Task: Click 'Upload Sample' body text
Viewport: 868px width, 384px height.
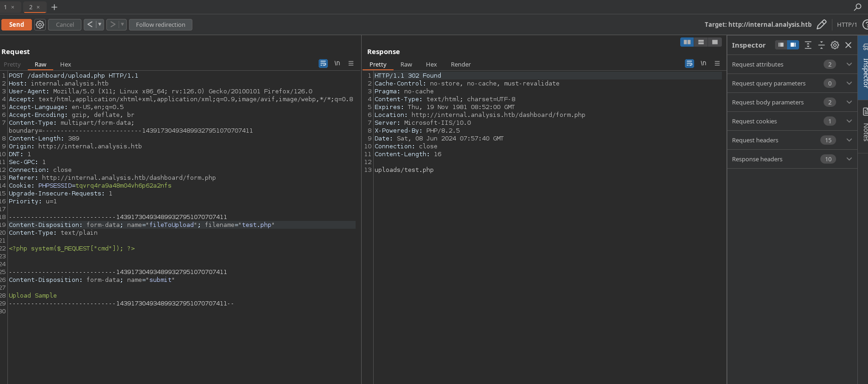Action: [x=33, y=295]
